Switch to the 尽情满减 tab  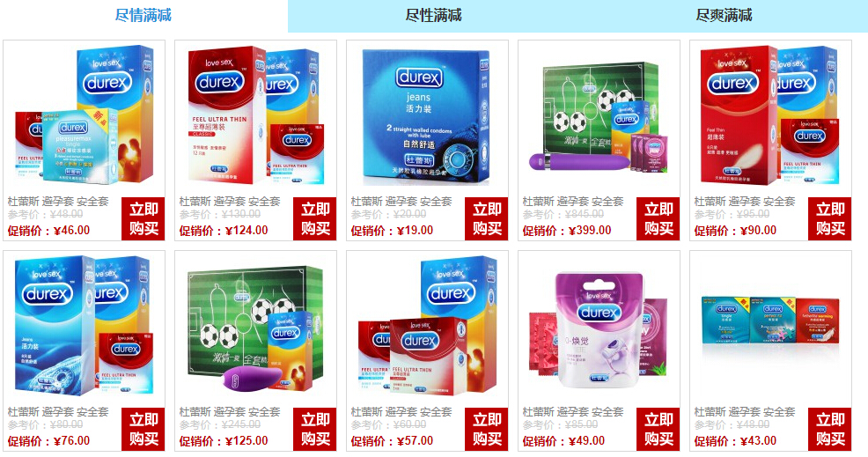point(143,16)
